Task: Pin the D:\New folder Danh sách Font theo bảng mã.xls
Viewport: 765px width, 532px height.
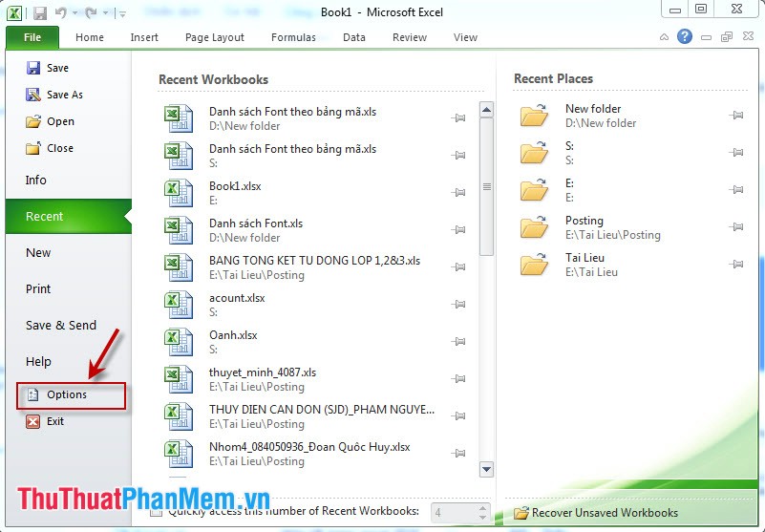Action: [458, 118]
